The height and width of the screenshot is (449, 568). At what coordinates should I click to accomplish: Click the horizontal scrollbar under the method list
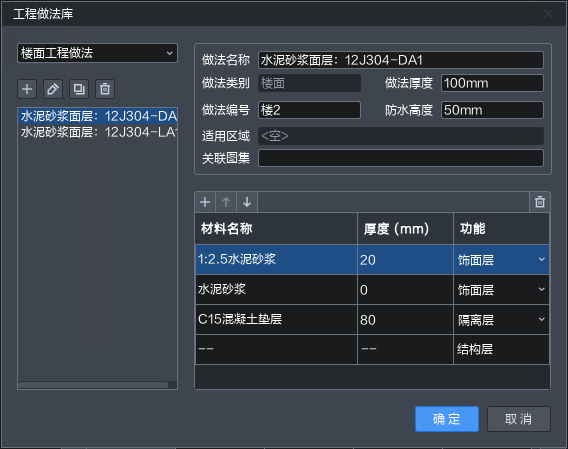coord(93,385)
